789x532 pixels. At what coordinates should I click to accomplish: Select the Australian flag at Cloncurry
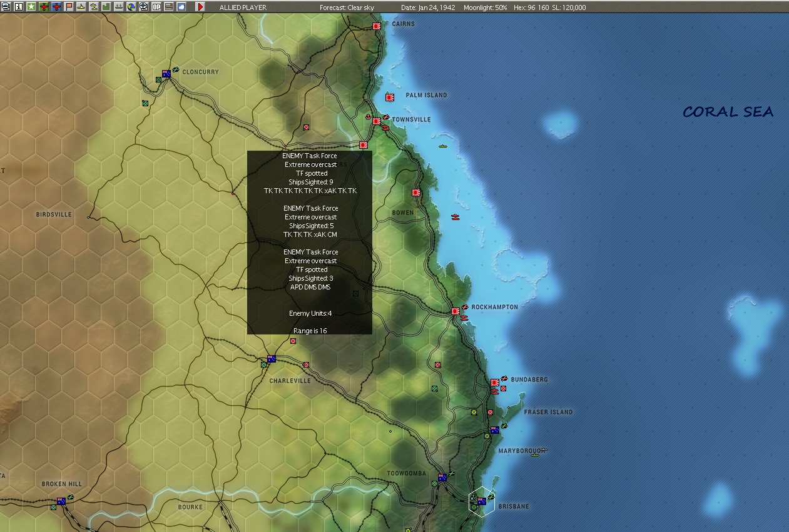tap(166, 74)
